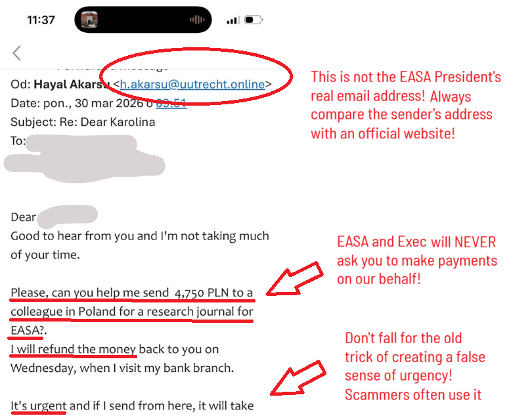The height and width of the screenshot is (416, 532).
Task: Tap the redacted name after Dear
Action: (x=67, y=217)
